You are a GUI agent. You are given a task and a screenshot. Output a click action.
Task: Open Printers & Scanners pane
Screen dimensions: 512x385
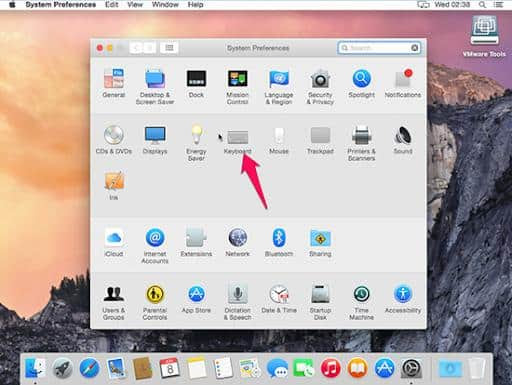coord(361,143)
